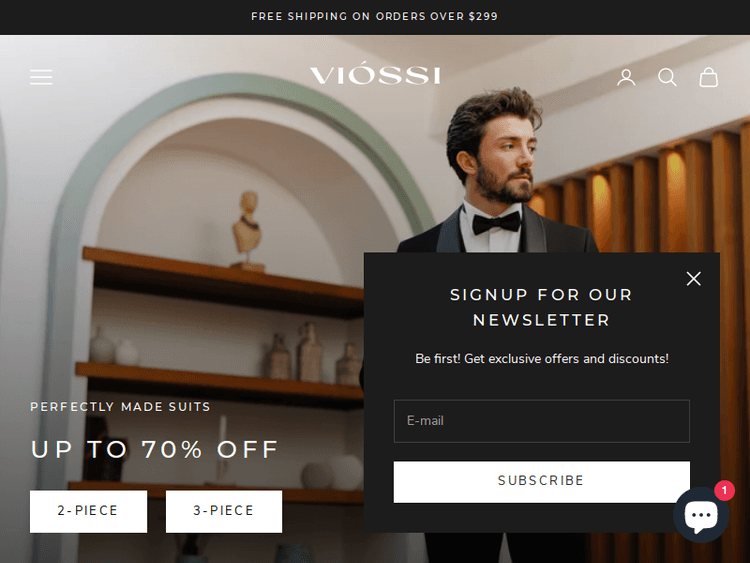Open the Shopify chat bubble
The height and width of the screenshot is (563, 750).
click(x=701, y=515)
